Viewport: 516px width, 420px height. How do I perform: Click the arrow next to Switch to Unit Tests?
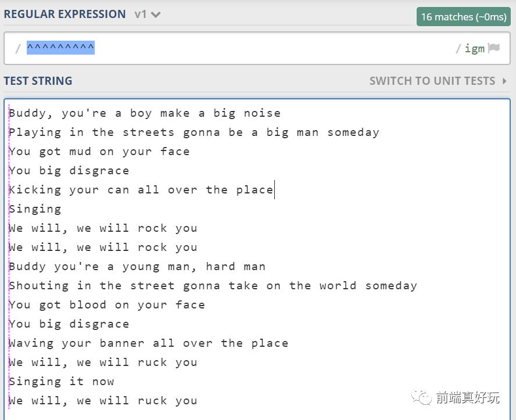click(504, 81)
